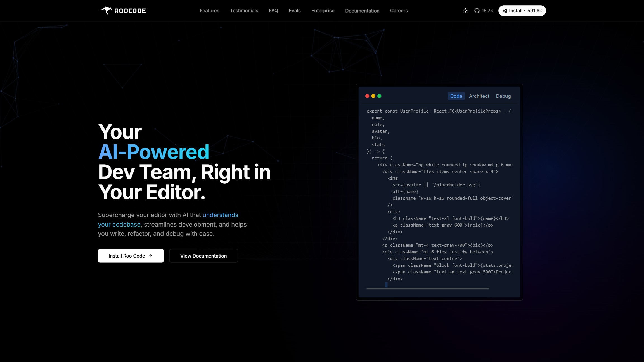Open the Documentation nav link

point(362,11)
